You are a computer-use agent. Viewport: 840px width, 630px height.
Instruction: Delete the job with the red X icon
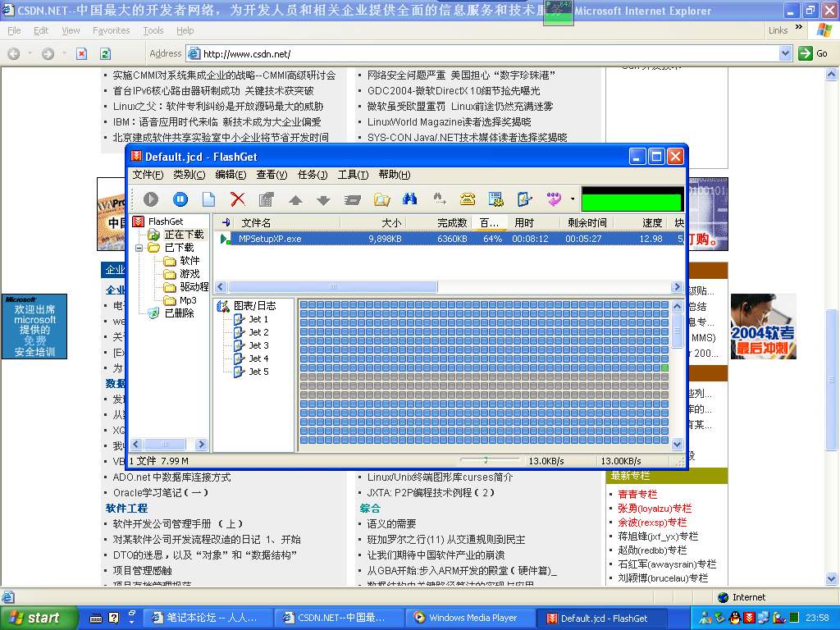pyautogui.click(x=237, y=199)
